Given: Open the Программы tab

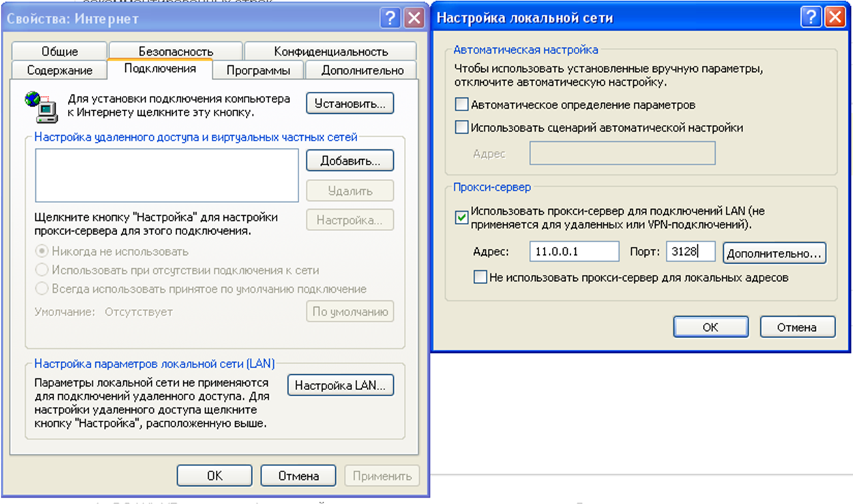Looking at the screenshot, I should click(x=258, y=70).
